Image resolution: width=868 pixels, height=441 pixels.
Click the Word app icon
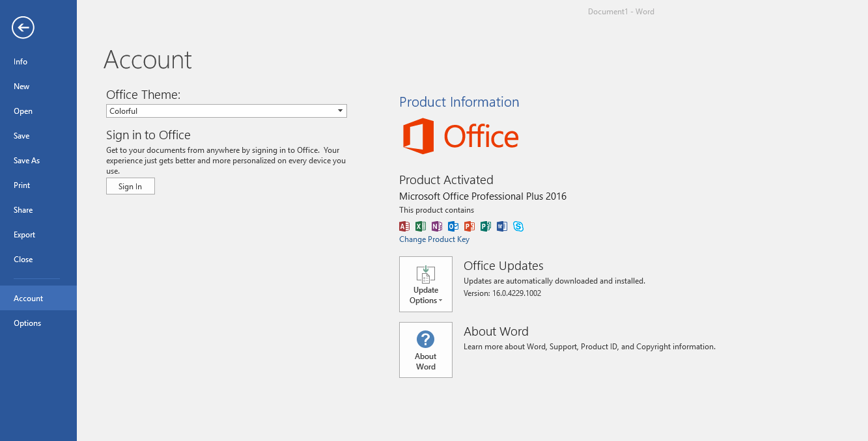[502, 226]
